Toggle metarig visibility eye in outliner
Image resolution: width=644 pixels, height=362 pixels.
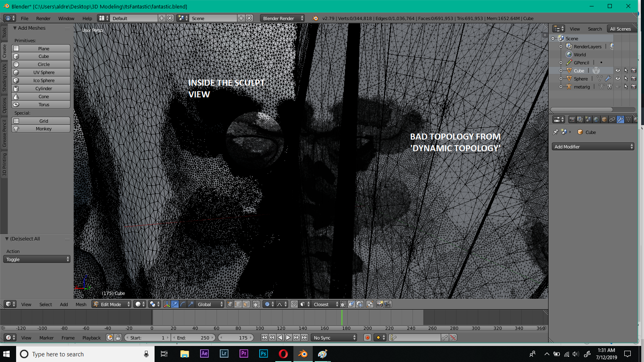coord(618,87)
